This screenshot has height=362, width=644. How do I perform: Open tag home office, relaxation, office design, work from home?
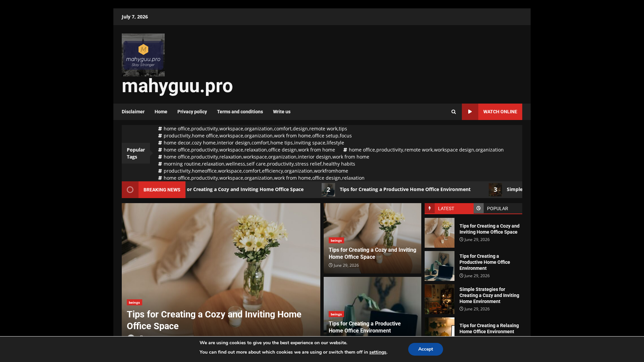point(247,150)
